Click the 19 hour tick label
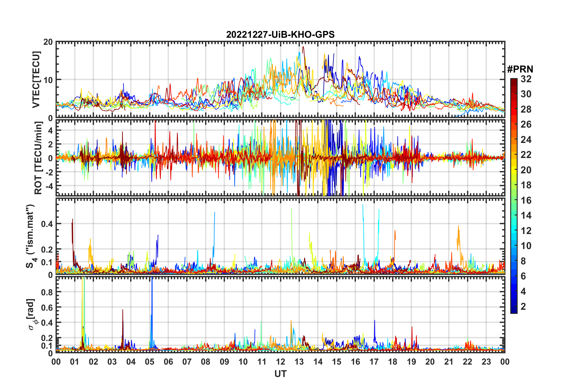 (x=411, y=362)
